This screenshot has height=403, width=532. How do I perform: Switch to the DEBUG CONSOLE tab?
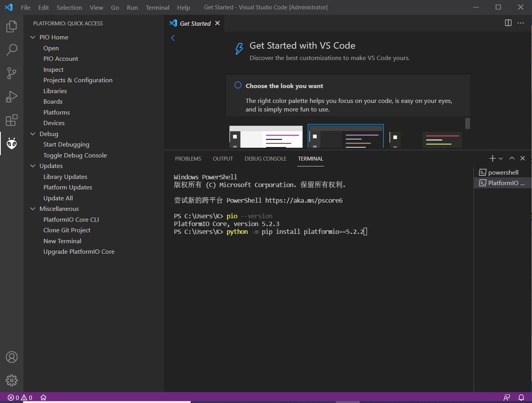coord(265,159)
